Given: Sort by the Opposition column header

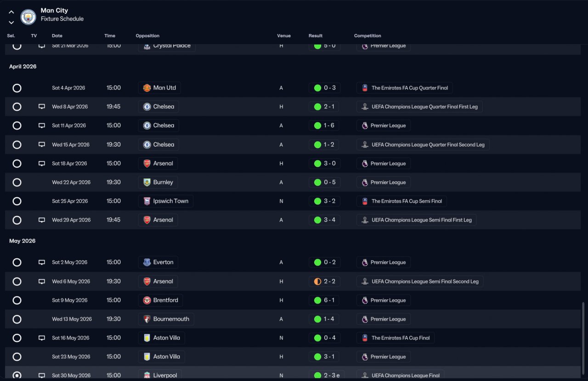Looking at the screenshot, I should pyautogui.click(x=147, y=36).
